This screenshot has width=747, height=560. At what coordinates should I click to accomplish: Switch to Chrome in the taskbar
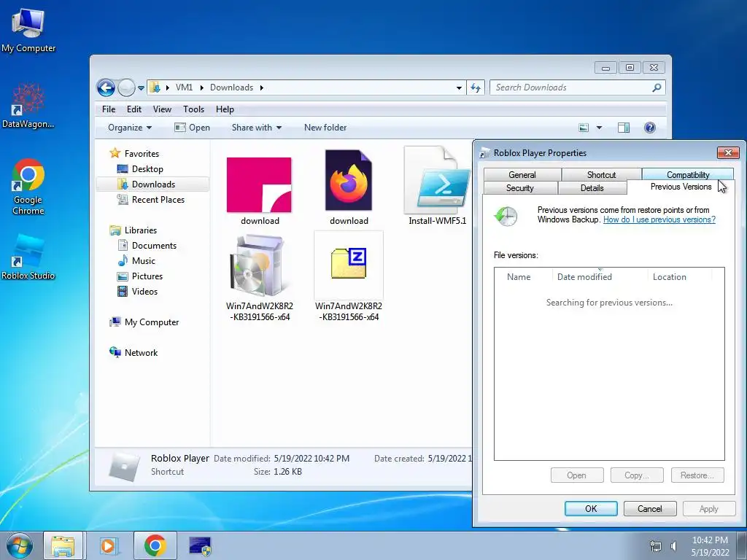click(x=155, y=545)
